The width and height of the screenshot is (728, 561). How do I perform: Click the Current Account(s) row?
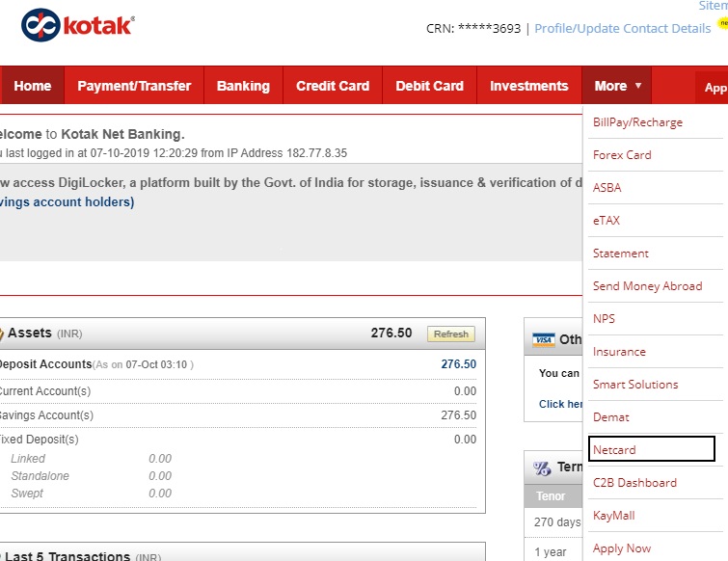coord(238,391)
